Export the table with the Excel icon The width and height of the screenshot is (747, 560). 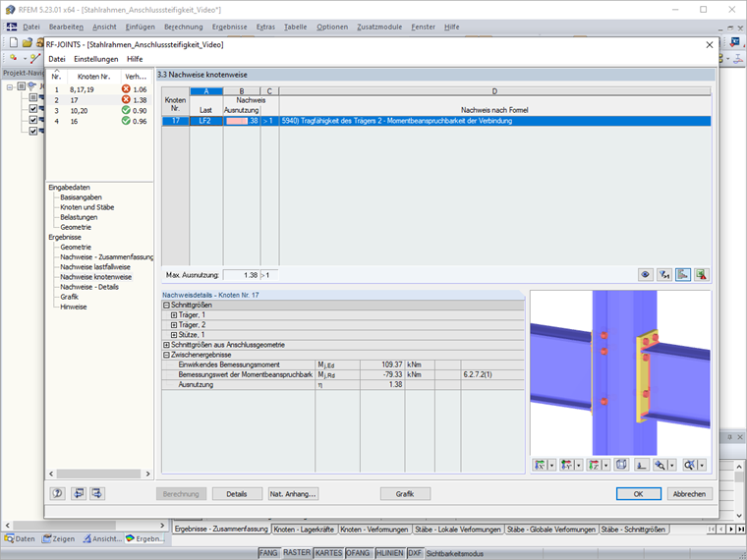point(701,275)
